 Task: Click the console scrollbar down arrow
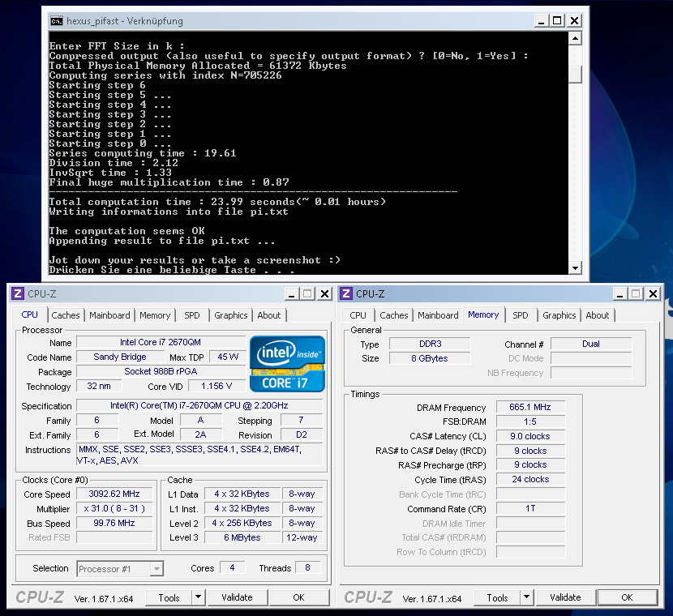coord(575,268)
